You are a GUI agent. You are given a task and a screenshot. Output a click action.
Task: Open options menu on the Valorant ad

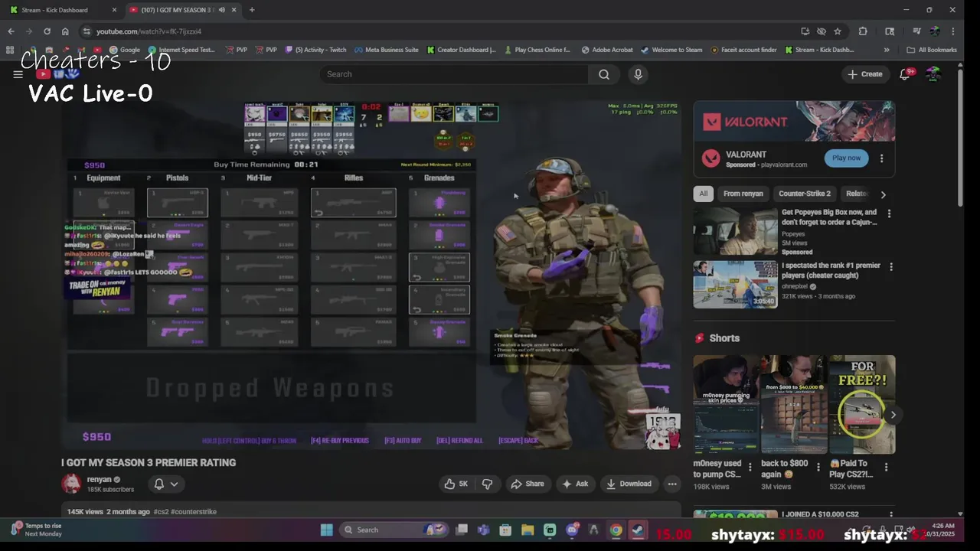(881, 158)
